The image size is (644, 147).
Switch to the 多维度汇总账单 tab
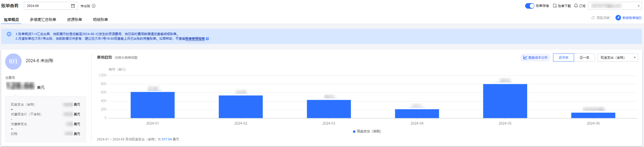(x=43, y=20)
